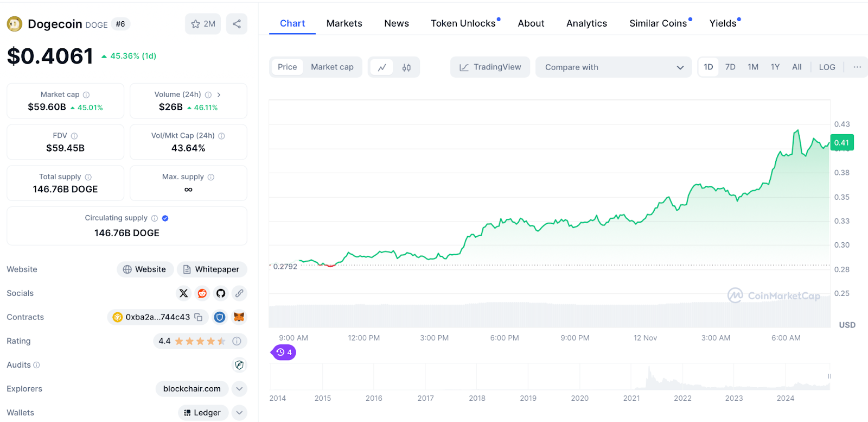Open the share icon button
The height and width of the screenshot is (422, 868).
(x=237, y=24)
